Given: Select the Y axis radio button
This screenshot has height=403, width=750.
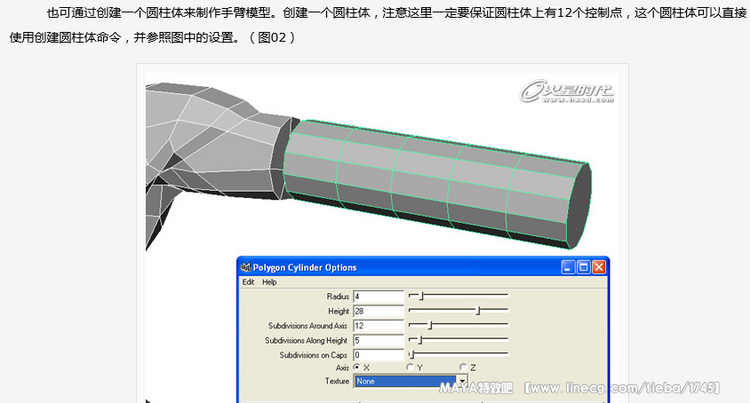Looking at the screenshot, I should click(x=410, y=367).
